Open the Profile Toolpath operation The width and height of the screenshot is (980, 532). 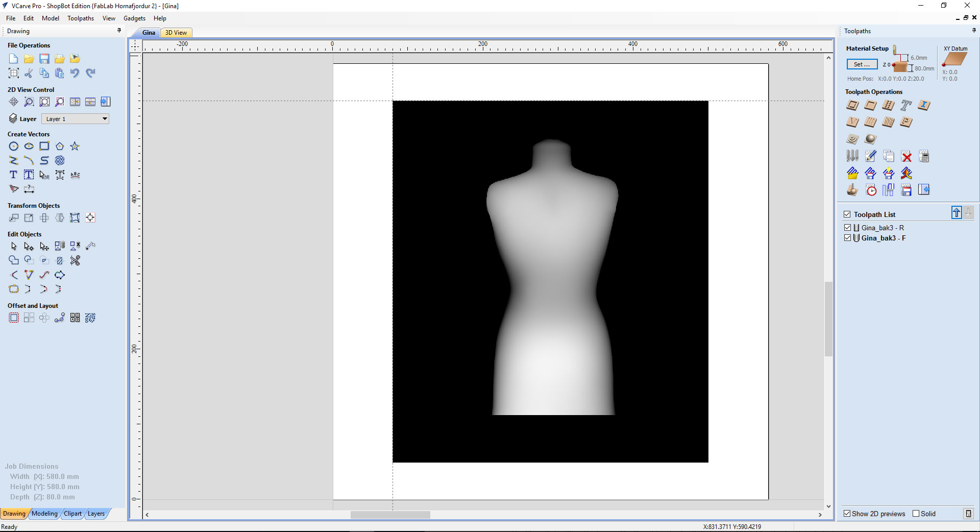pos(852,106)
